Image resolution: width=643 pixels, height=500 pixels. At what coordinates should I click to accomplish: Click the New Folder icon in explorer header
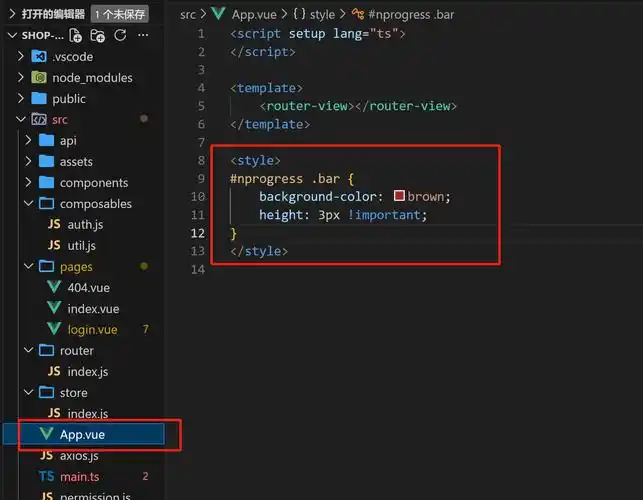(x=98, y=36)
